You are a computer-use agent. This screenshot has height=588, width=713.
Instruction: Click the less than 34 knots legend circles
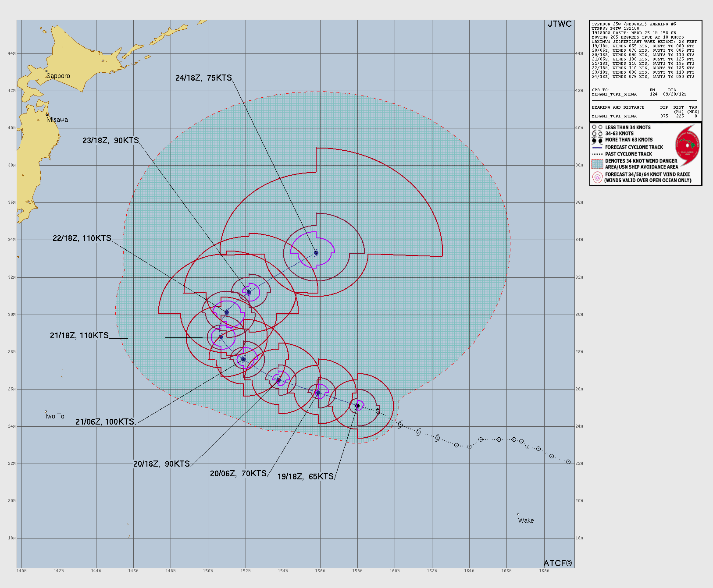[x=597, y=128]
